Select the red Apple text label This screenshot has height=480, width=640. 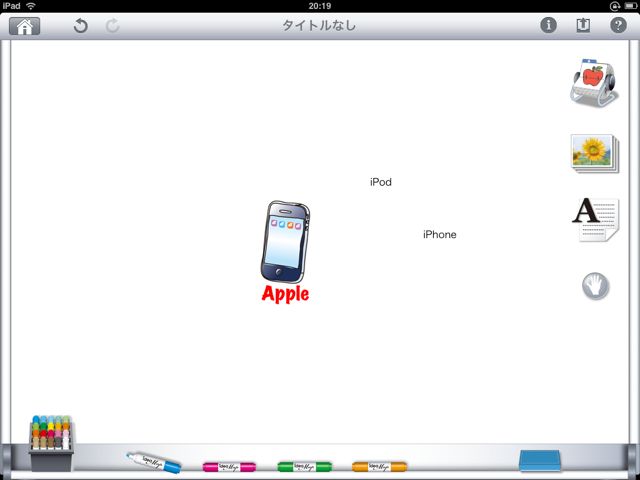[285, 294]
